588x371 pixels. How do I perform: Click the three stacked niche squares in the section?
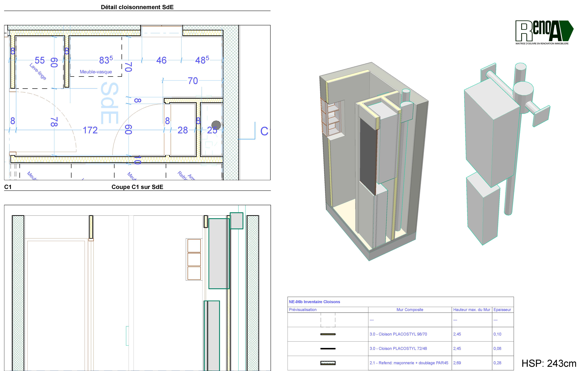[194, 259]
